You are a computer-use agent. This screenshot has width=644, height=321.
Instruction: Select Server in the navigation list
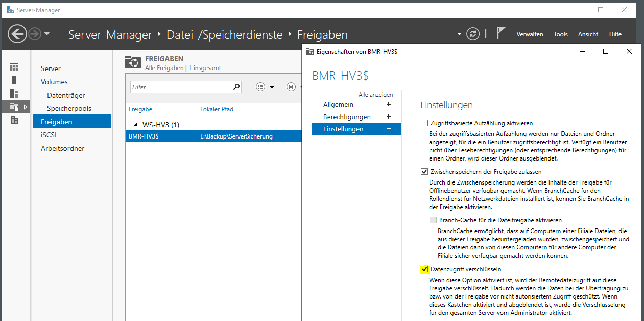[51, 68]
